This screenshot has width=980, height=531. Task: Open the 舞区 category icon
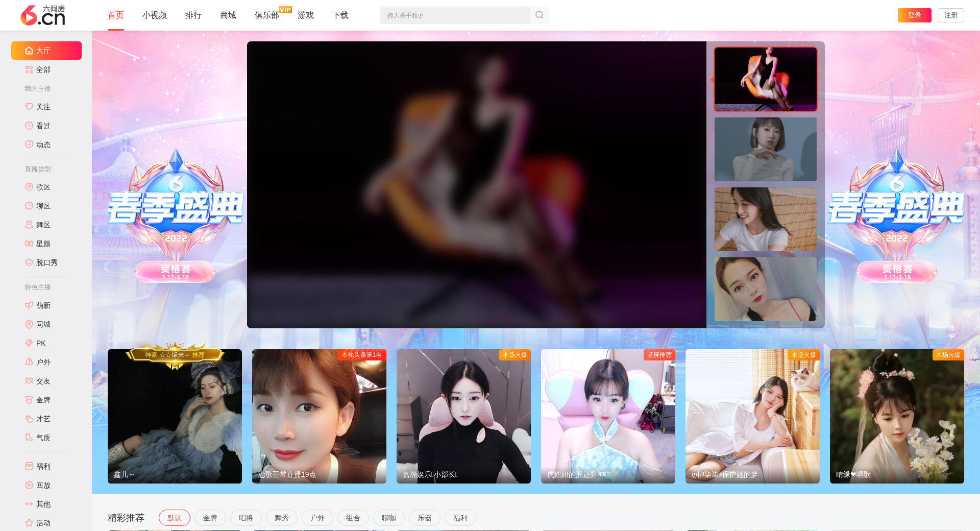29,225
